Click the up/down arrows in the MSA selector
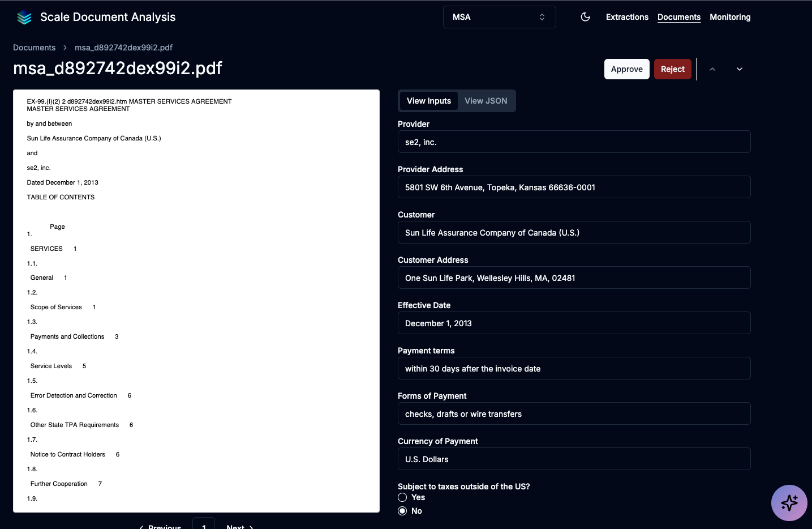 [x=542, y=17]
